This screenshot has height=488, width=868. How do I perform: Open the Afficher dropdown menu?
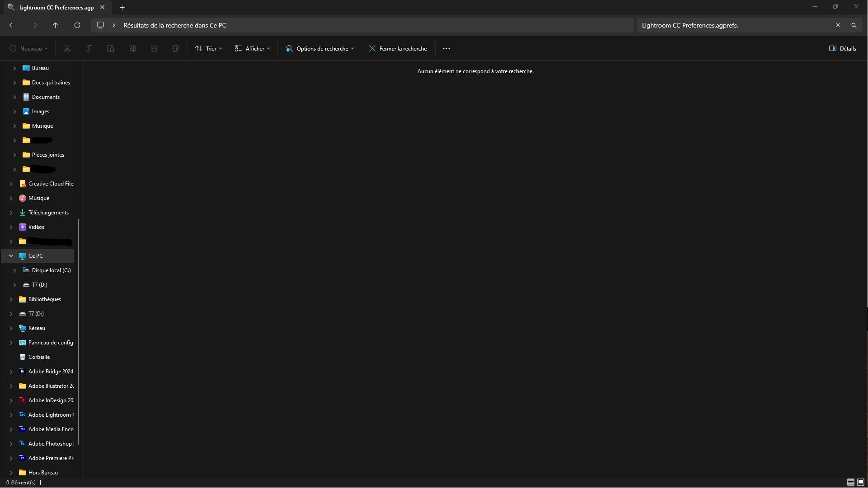253,49
